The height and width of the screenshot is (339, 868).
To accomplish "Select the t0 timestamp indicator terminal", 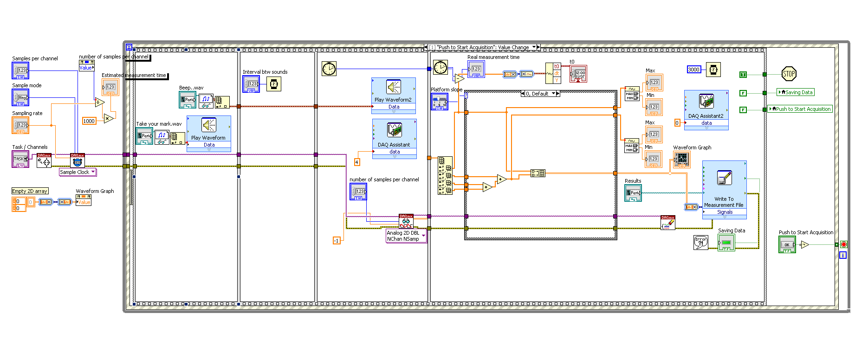I will 578,74.
